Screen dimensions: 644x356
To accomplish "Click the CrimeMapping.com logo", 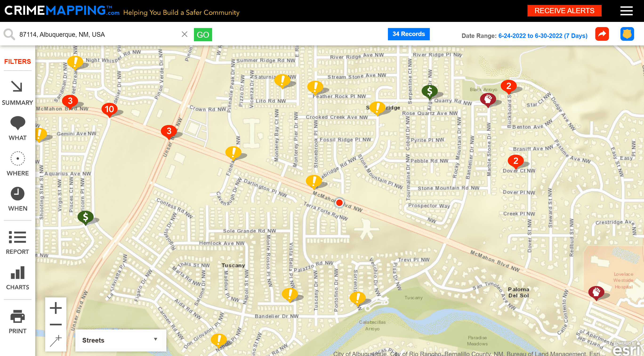I will coord(62,11).
